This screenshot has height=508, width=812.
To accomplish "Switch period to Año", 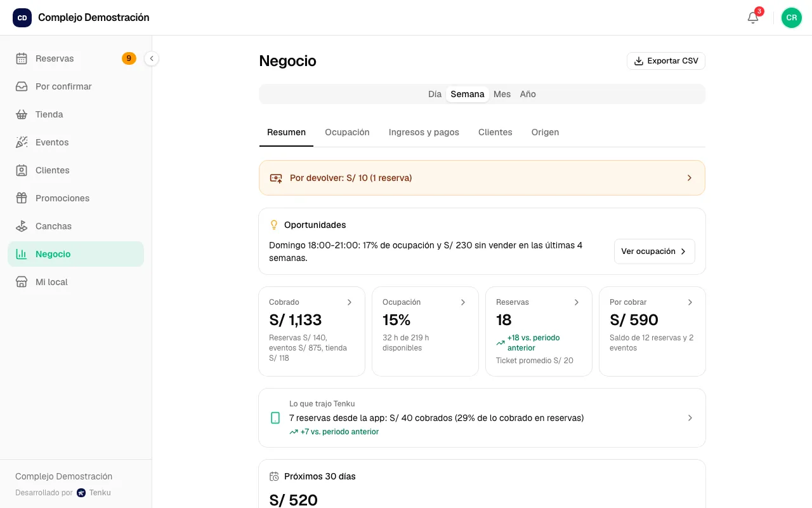I will (528, 94).
